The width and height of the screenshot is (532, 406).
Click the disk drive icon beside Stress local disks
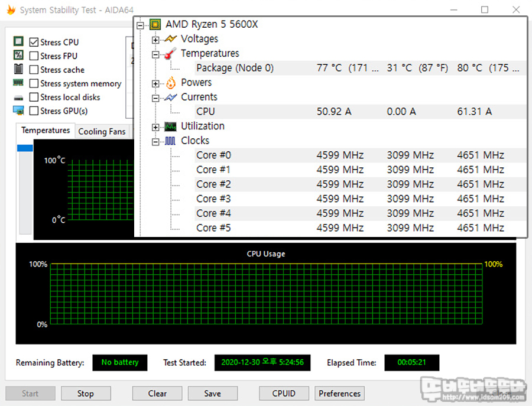pos(18,98)
